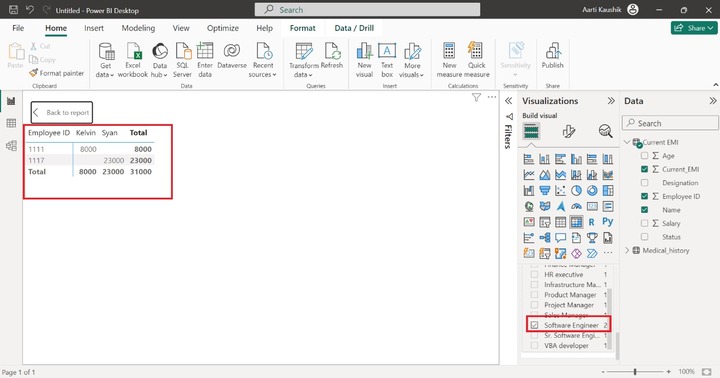Collapse the Data pane
The image size is (720, 378).
[712, 101]
